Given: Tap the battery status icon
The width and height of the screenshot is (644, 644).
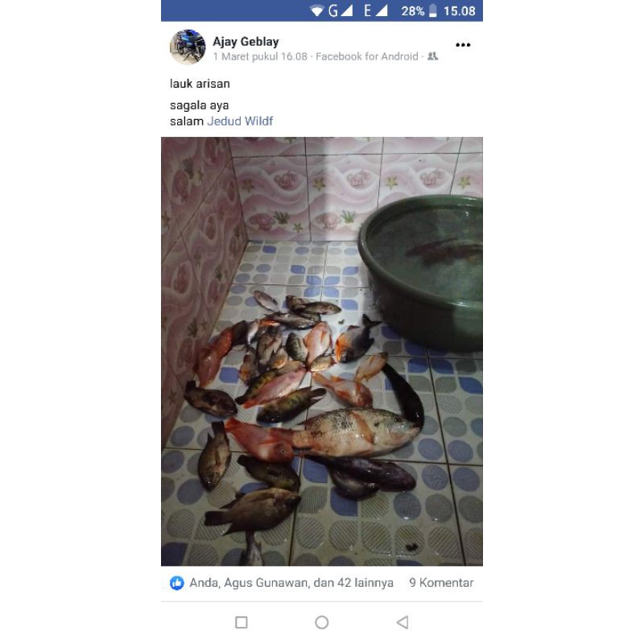Looking at the screenshot, I should [433, 10].
